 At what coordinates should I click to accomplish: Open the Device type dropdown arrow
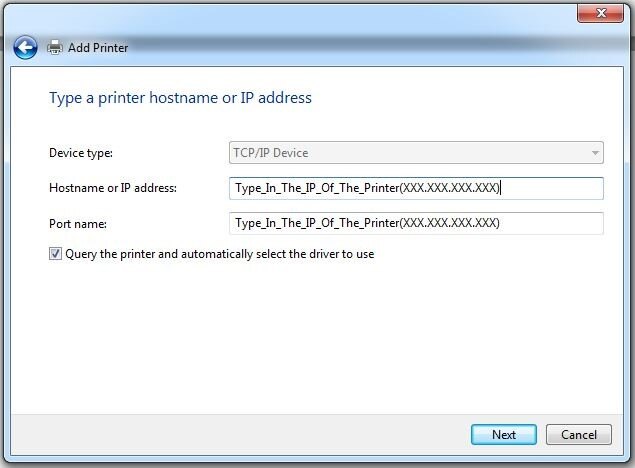coord(595,153)
